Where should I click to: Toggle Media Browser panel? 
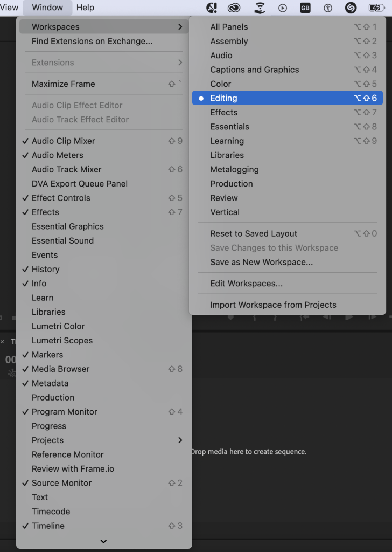[104, 369]
